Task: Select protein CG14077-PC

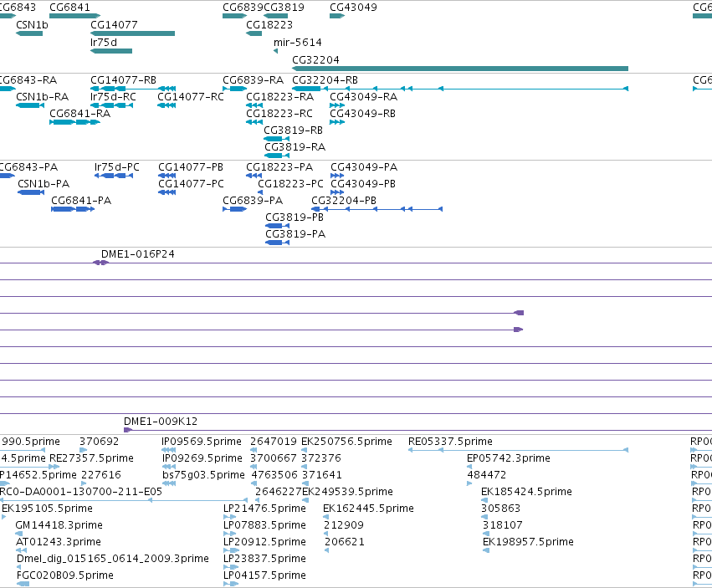Action: (166, 192)
